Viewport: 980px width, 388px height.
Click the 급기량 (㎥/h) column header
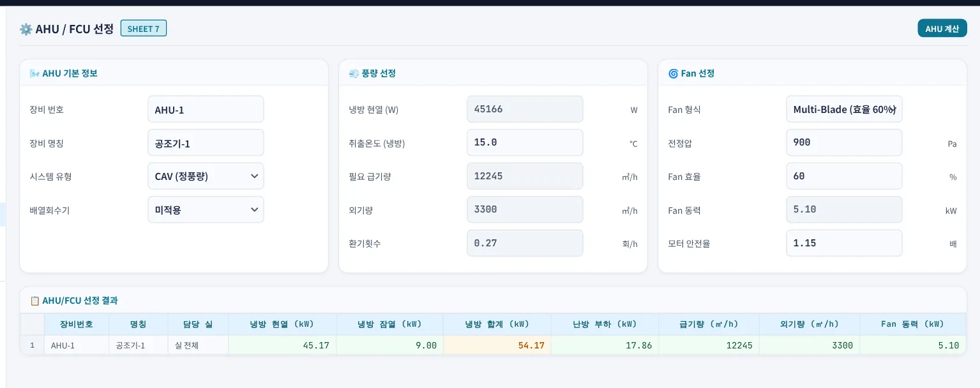tap(709, 324)
